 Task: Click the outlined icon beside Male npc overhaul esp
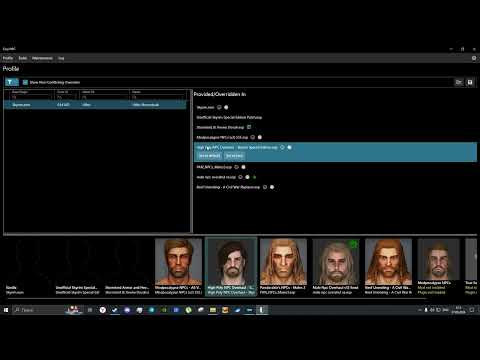click(x=240, y=177)
